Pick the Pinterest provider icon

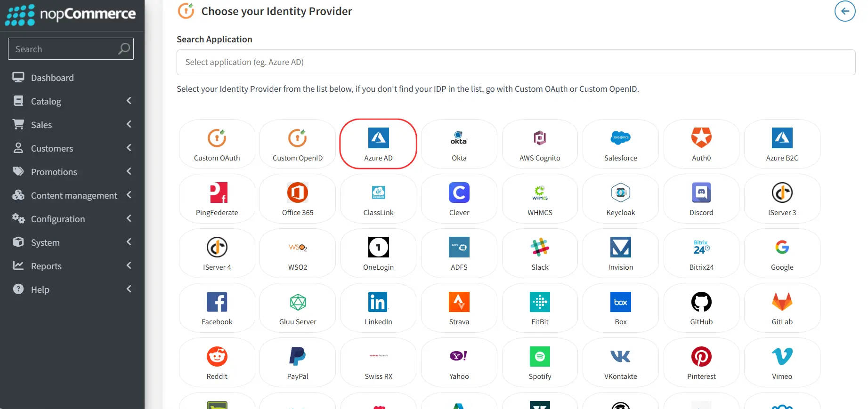(701, 356)
